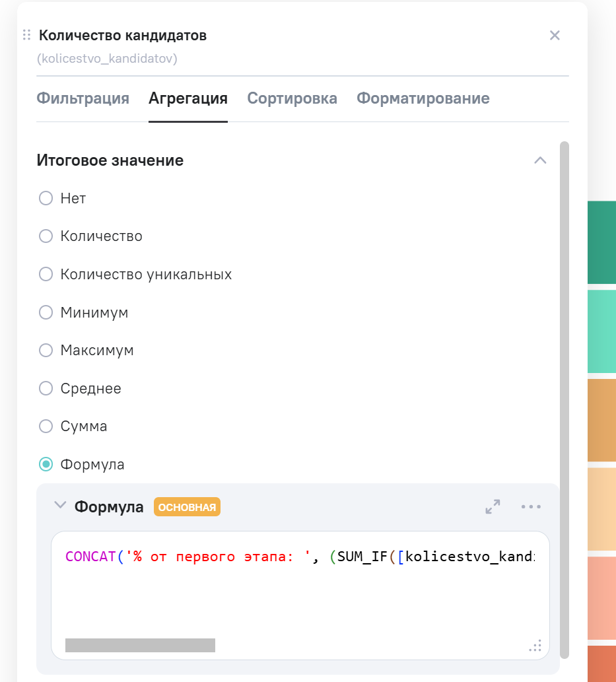Expand formula editor to fullscreen

493,507
